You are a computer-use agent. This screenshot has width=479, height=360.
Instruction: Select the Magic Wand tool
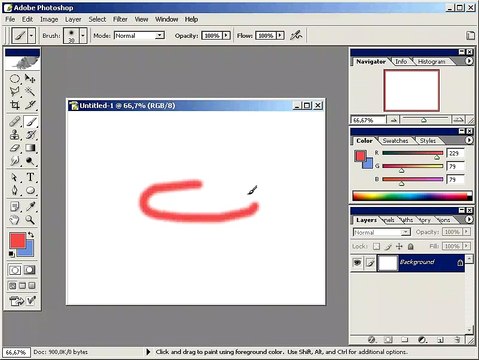point(30,92)
